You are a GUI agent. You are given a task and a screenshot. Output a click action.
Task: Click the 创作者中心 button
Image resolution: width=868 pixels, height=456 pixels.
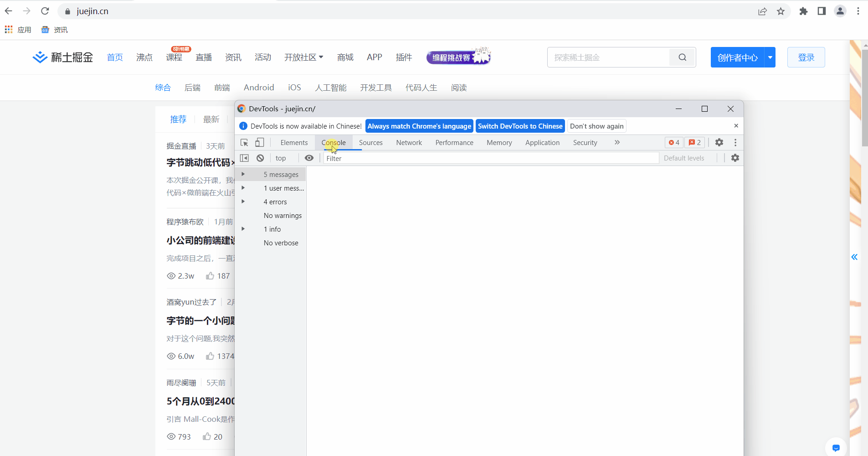pos(738,57)
